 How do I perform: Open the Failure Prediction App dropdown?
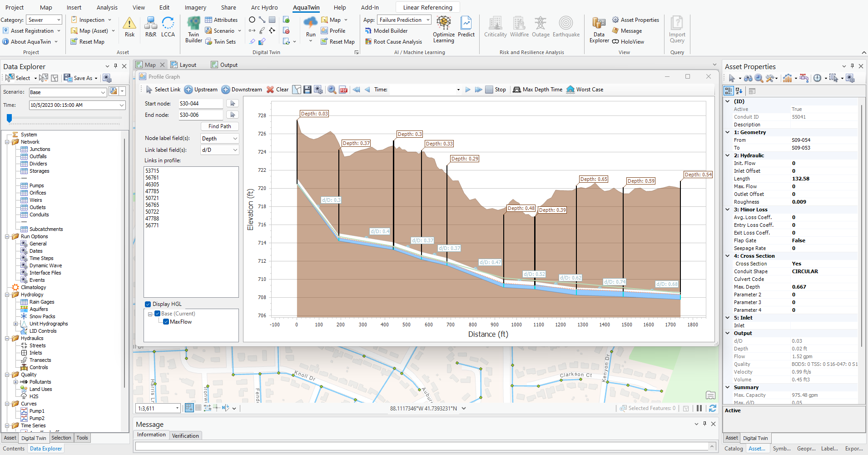(427, 20)
